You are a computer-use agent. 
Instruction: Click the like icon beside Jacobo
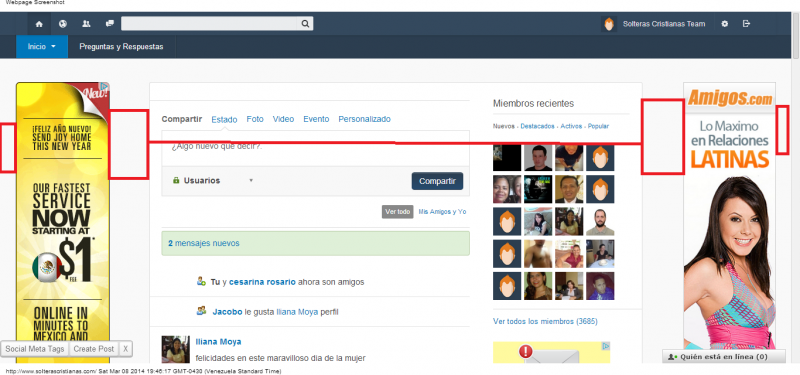click(x=202, y=311)
